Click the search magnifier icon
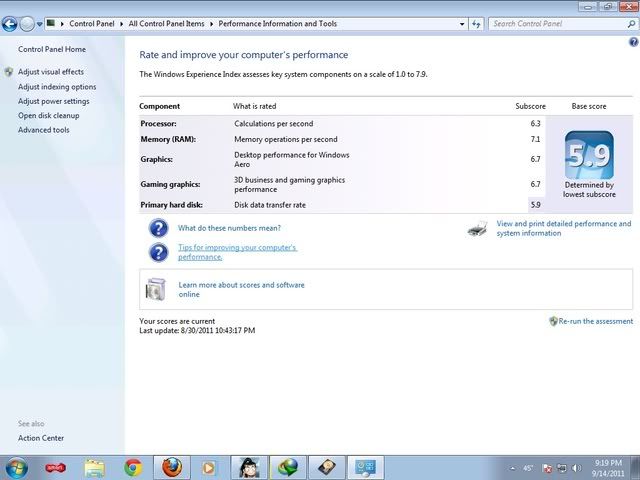The width and height of the screenshot is (640, 480). [x=631, y=24]
